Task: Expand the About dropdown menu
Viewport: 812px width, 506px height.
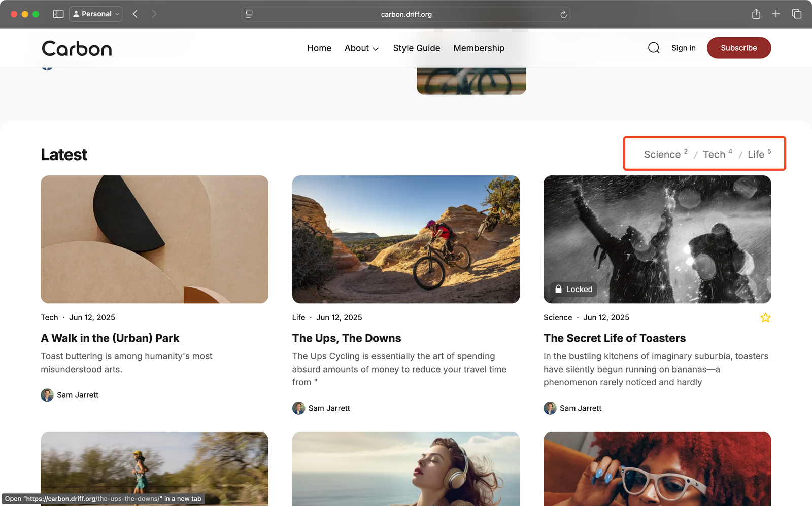Action: (361, 48)
